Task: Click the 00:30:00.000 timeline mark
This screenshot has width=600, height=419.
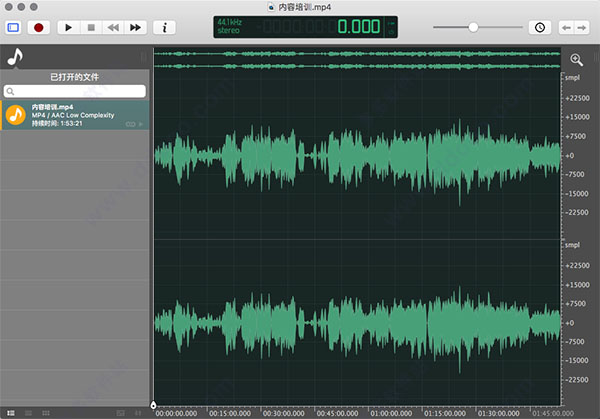Action: (284, 413)
